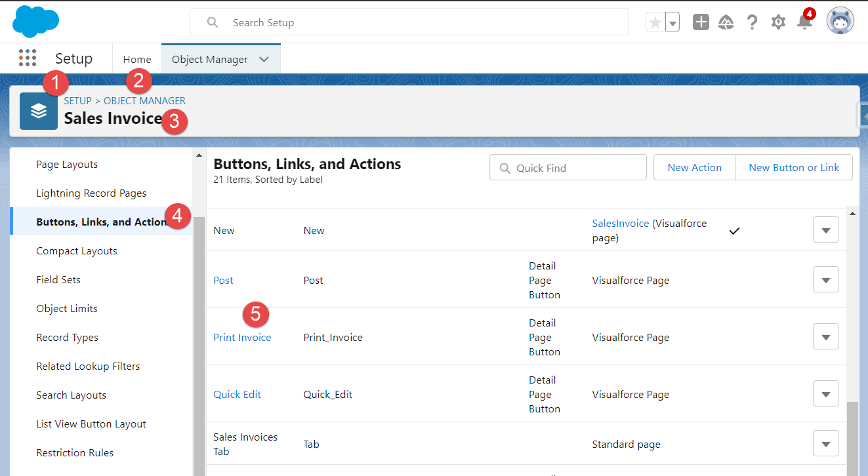Viewport: 868px width, 476px height.
Task: Click the Favorites star icon
Action: (x=655, y=22)
